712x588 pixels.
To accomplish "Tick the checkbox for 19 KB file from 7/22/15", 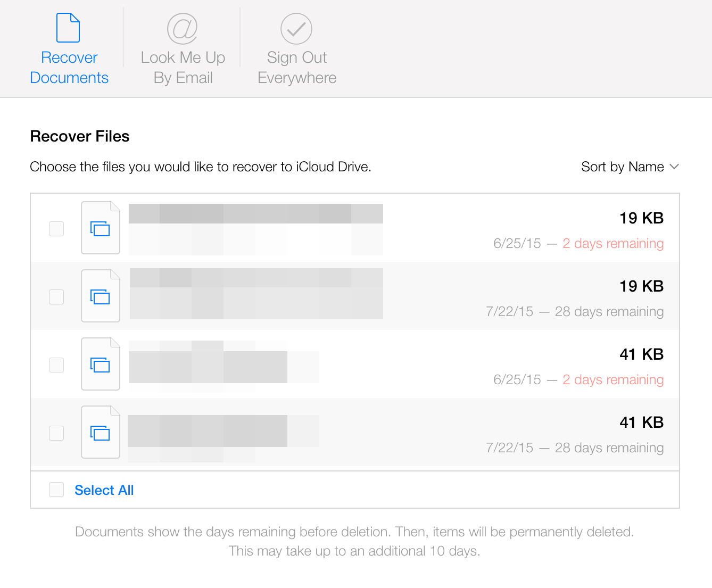I will (x=56, y=297).
